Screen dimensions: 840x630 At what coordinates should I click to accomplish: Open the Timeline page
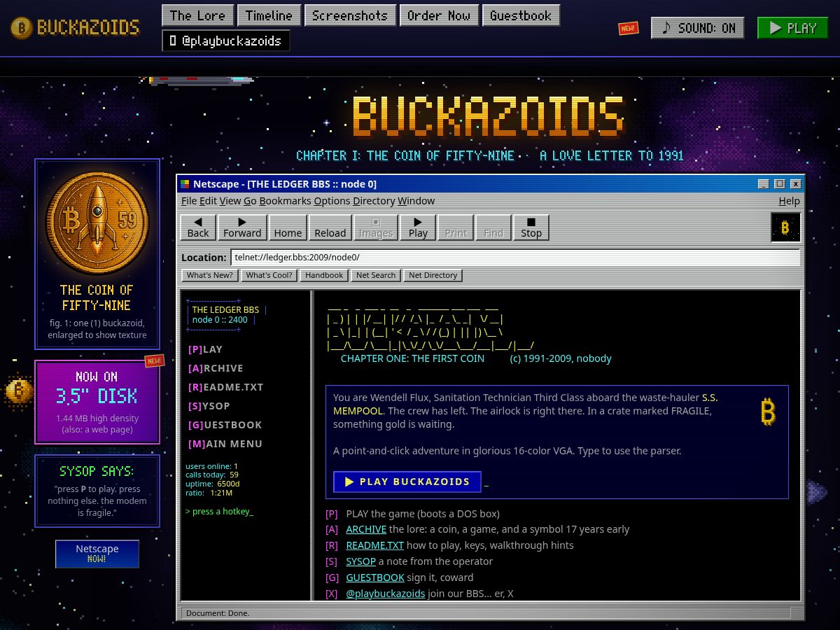[269, 15]
